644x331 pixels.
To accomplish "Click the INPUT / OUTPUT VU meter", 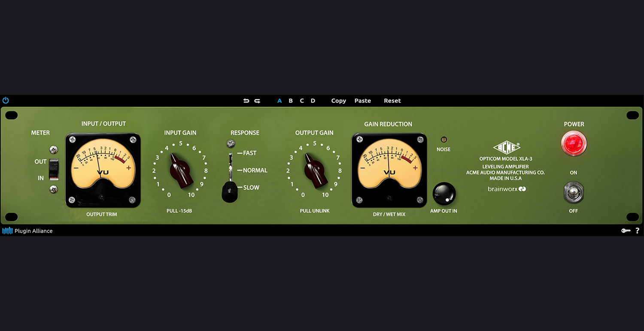I will [103, 170].
